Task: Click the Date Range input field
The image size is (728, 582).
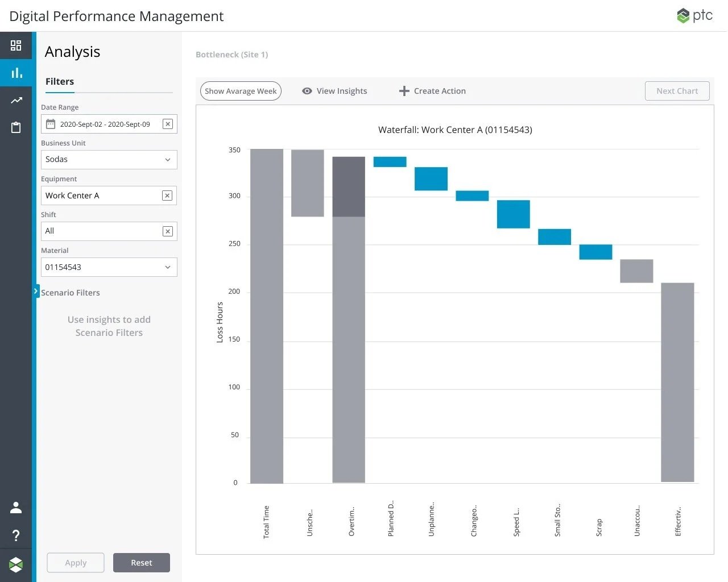Action: (109, 124)
